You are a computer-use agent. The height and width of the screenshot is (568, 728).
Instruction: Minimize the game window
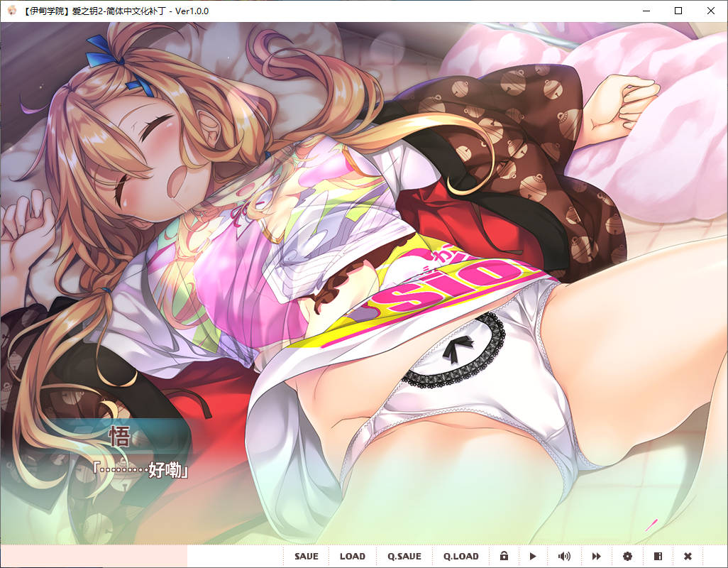[646, 11]
